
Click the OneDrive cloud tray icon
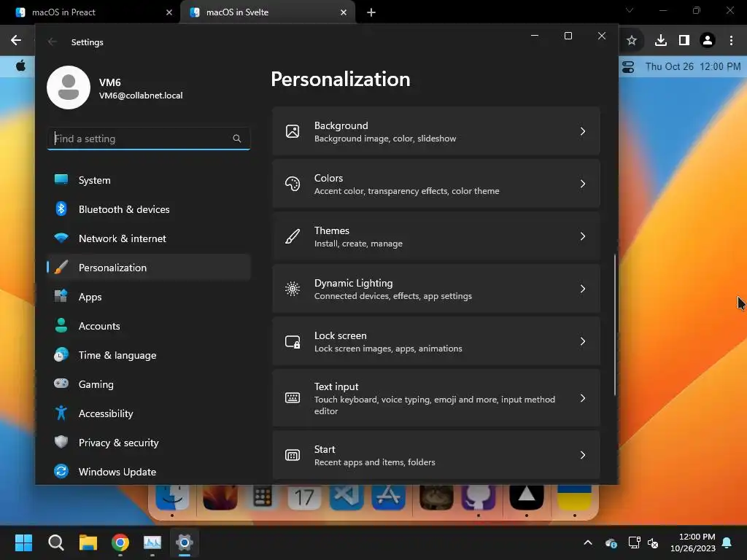(611, 542)
